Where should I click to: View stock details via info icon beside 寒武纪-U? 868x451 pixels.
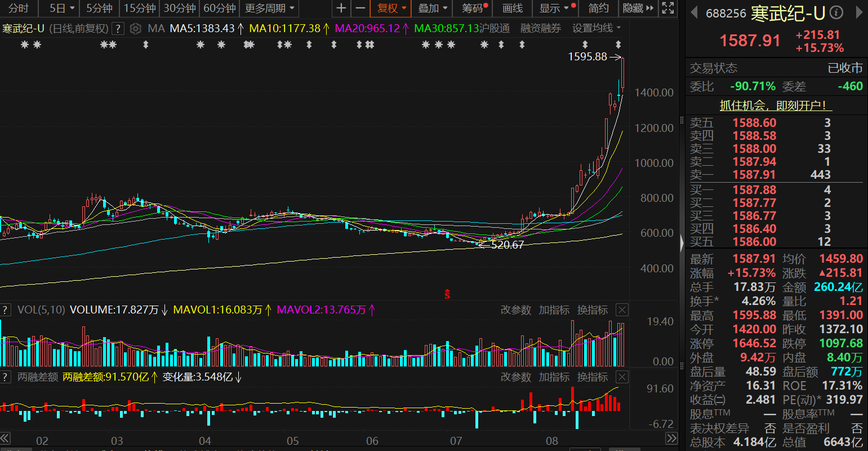[x=836, y=12]
